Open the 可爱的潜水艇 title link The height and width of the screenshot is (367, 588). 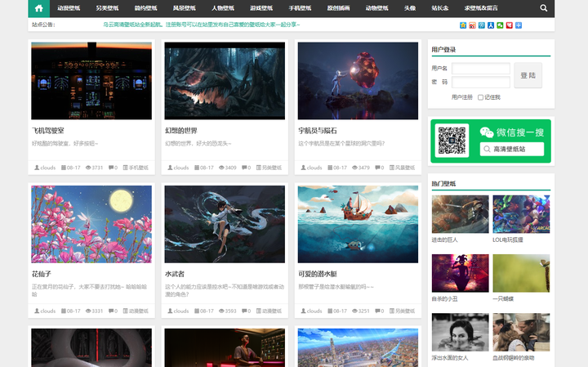coord(318,274)
